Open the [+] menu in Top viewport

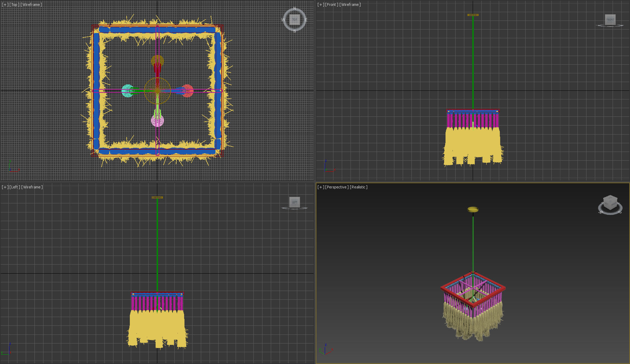5,5
